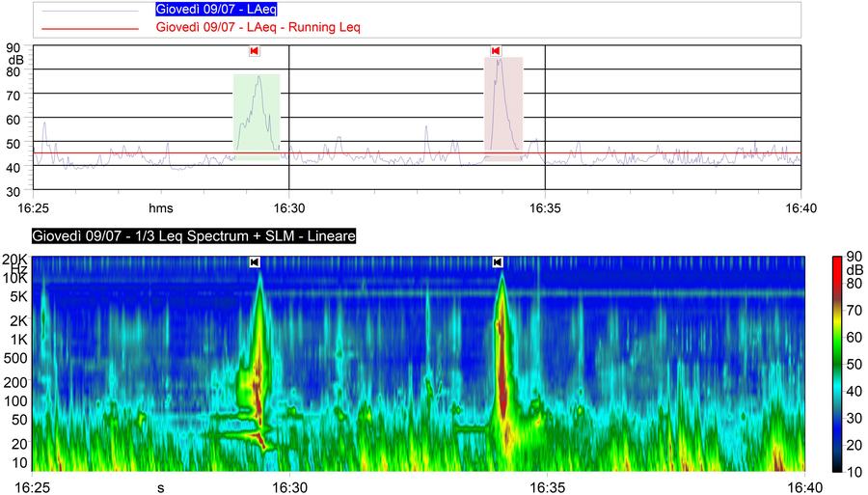Click the 16:35 label on spectrogram axis

[x=547, y=487]
